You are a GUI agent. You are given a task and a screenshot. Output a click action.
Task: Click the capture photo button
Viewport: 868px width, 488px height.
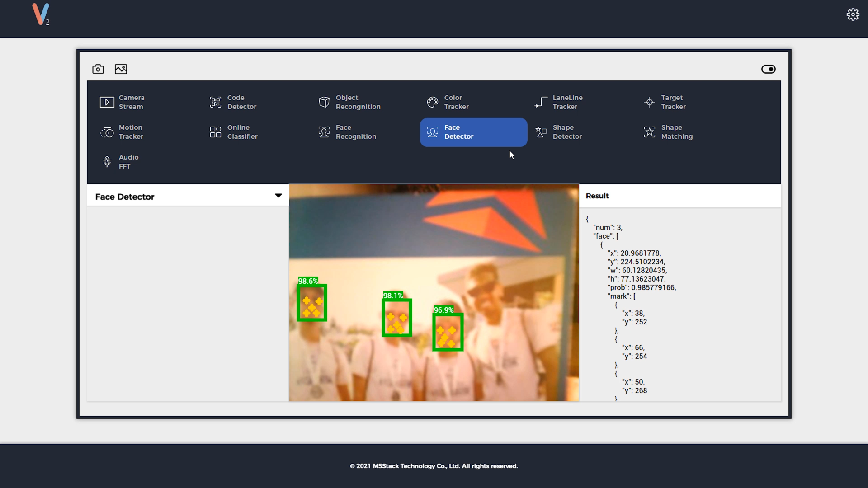(x=98, y=69)
